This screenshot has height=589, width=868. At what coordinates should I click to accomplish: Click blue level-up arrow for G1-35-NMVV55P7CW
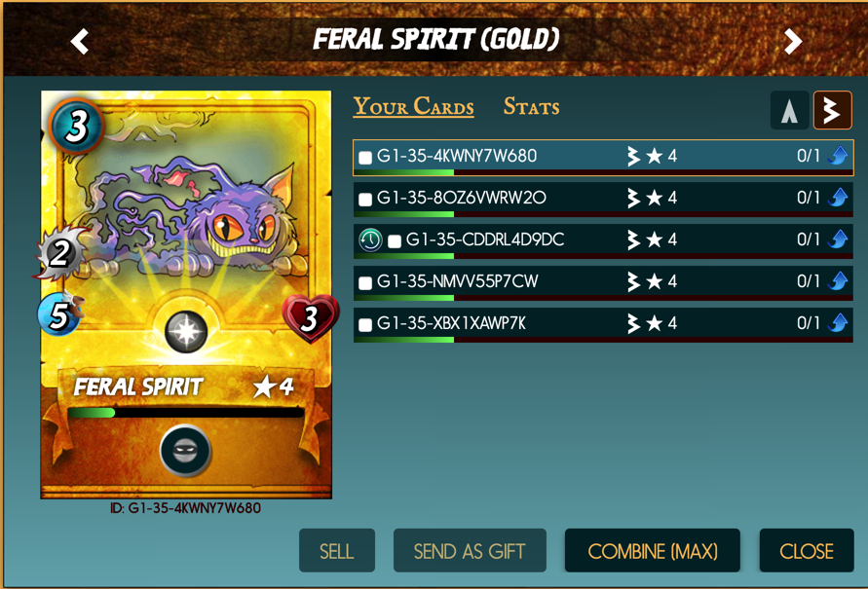coord(838,281)
